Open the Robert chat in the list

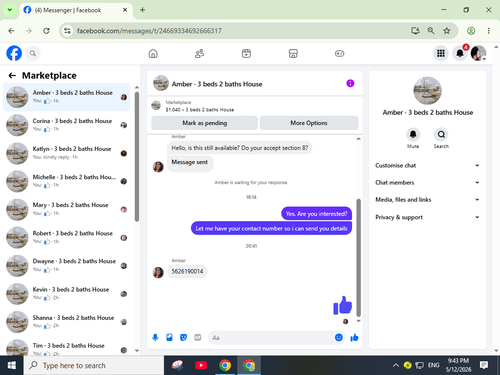67,237
